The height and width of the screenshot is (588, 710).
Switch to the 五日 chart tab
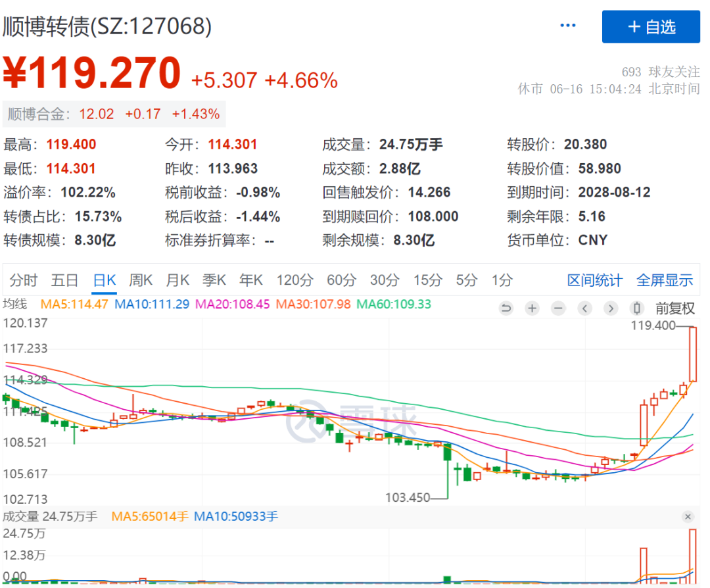(64, 280)
